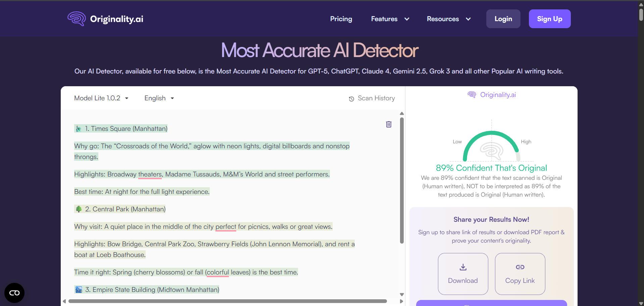Click the underlined word "theaters" in text

tap(150, 174)
